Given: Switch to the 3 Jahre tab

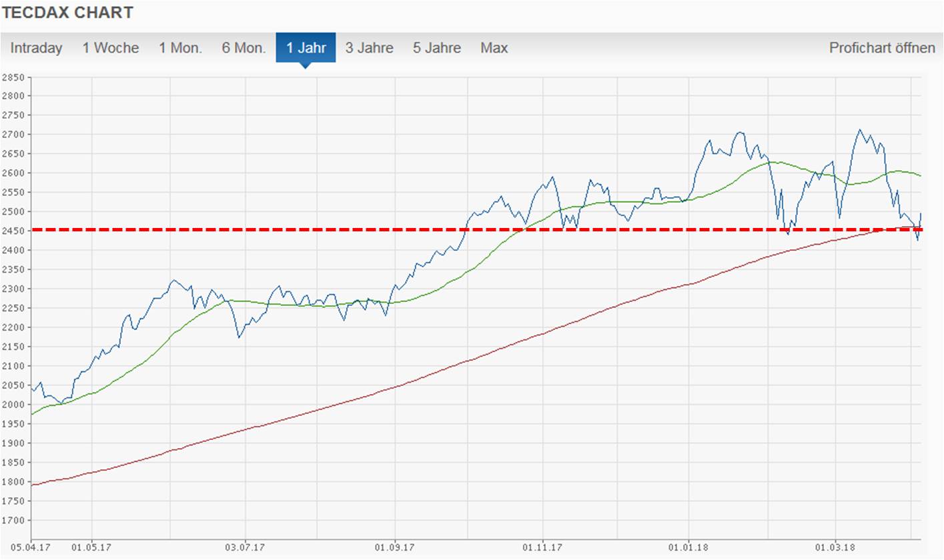Looking at the screenshot, I should coord(369,48).
